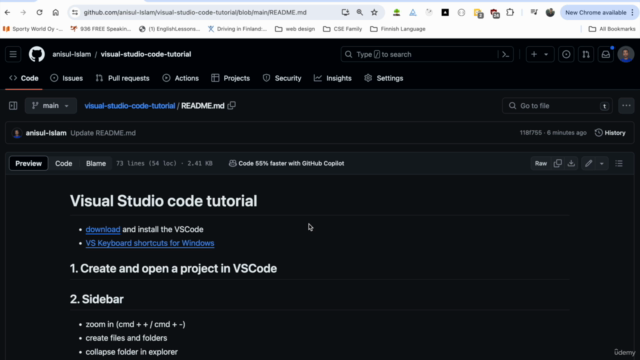Click the install app icon in address bar

(x=345, y=13)
